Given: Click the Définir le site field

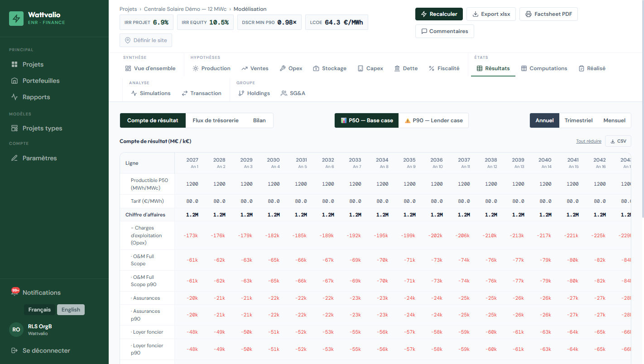Looking at the screenshot, I should click(x=146, y=40).
